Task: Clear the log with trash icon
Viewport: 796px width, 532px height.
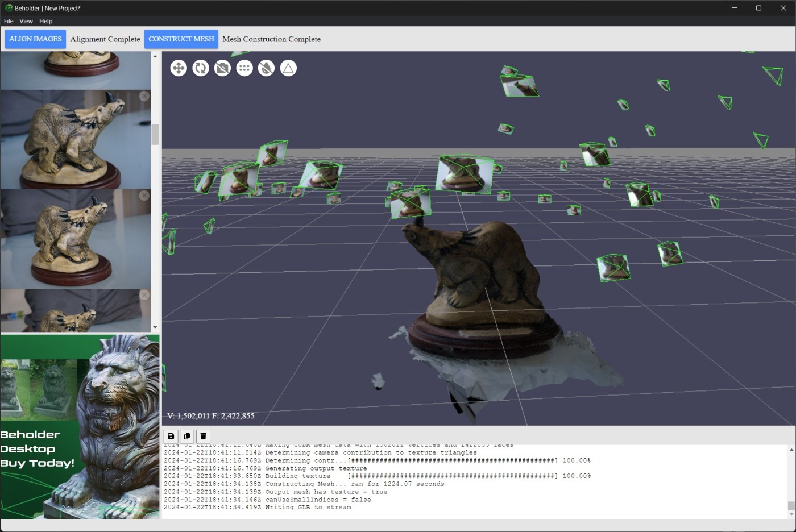Action: (203, 436)
